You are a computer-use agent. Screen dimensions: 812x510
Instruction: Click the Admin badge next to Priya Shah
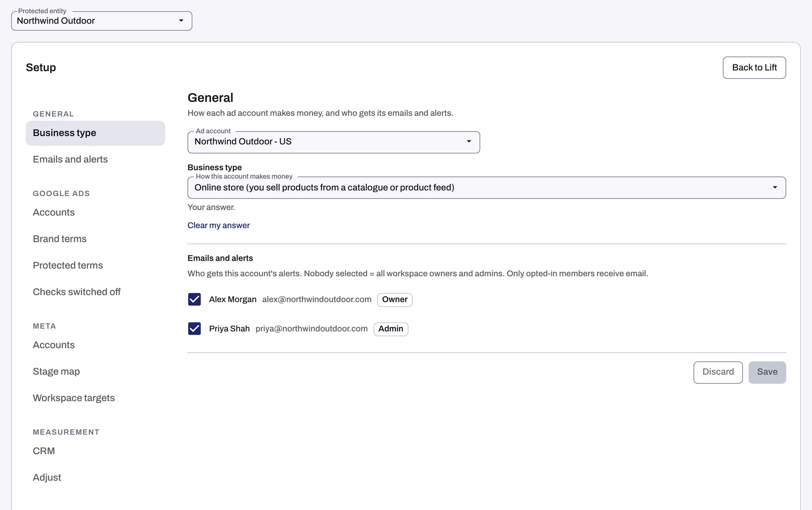(391, 329)
